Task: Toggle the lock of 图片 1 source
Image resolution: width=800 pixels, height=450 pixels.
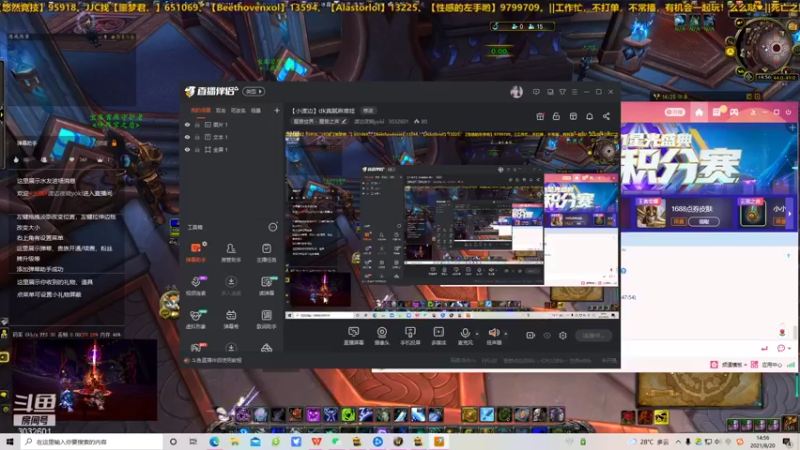Action: 197,124
